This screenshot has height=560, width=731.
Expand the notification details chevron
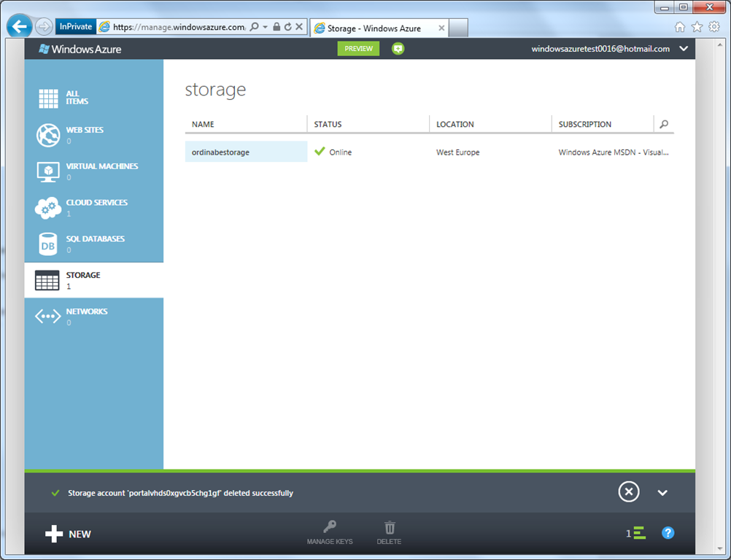click(x=662, y=493)
